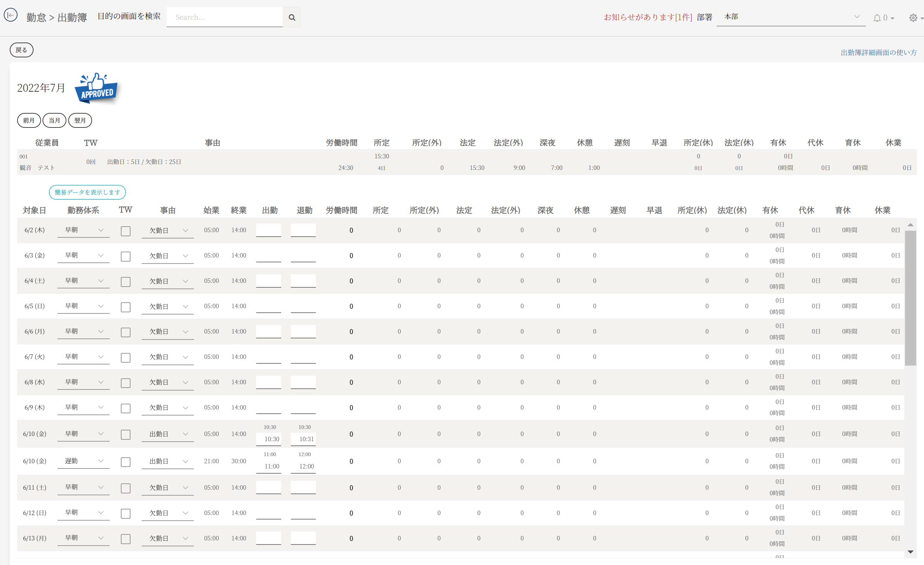The height and width of the screenshot is (565, 924).
Task: Click the table vertical scrollbar thumb
Action: click(910, 298)
